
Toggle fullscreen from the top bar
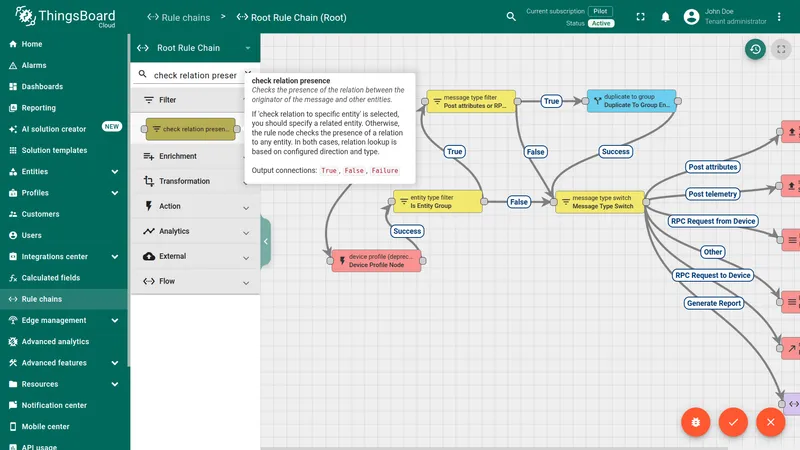(640, 17)
